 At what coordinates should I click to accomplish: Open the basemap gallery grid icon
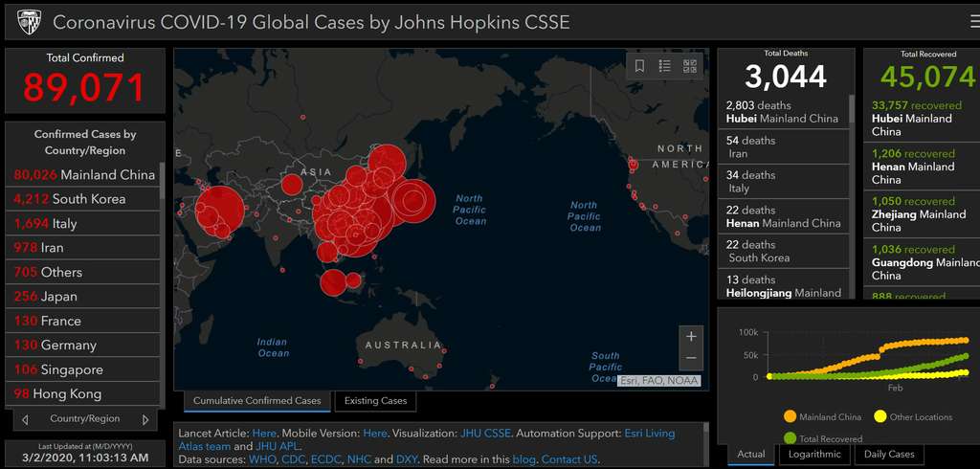coord(689,66)
